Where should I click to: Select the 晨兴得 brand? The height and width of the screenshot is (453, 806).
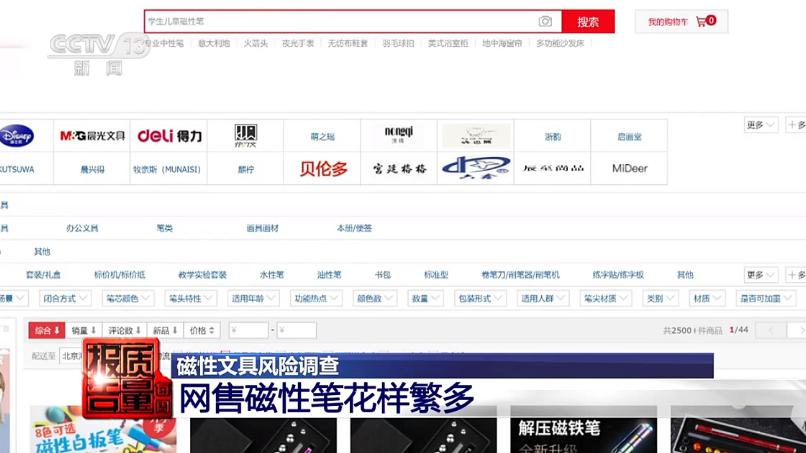point(93,169)
